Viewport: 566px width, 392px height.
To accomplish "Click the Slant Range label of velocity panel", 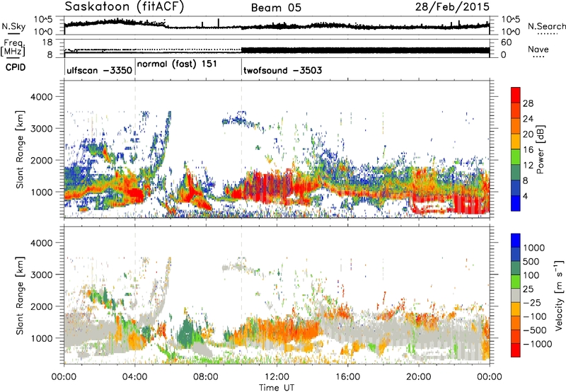I will coord(20,295).
